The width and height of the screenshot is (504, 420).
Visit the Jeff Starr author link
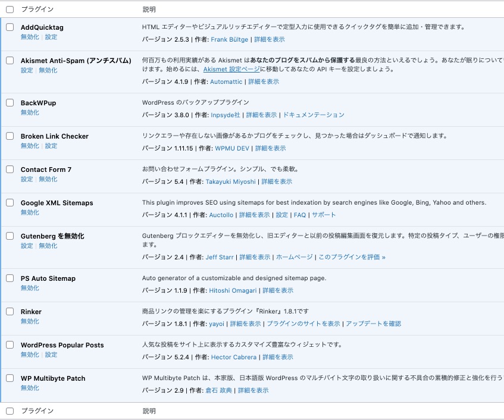[x=220, y=257]
